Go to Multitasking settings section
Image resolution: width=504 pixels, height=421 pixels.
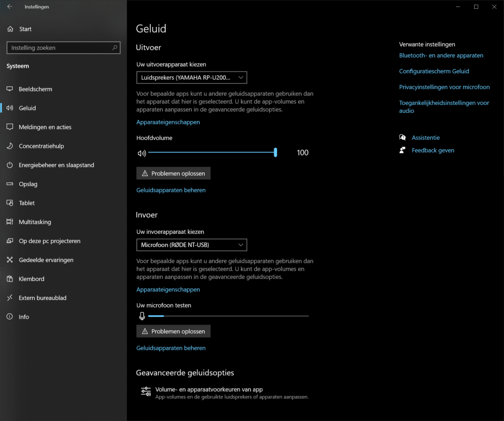click(35, 222)
